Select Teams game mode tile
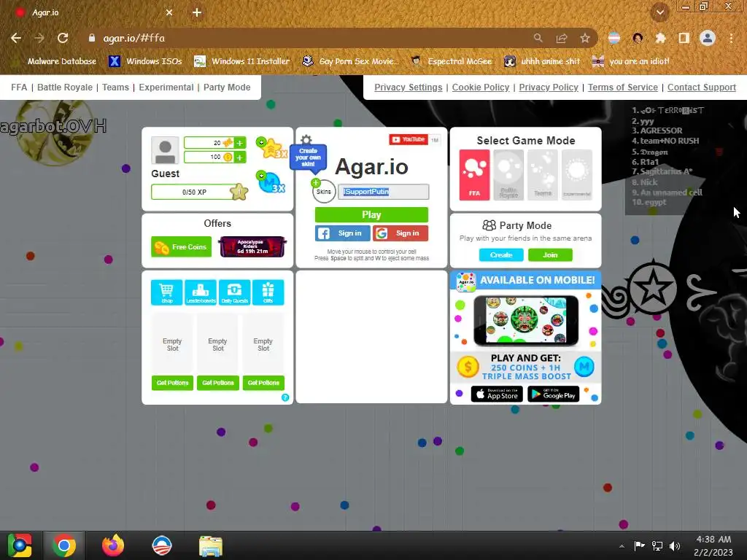Viewport: 747px width, 560px height. tap(543, 175)
